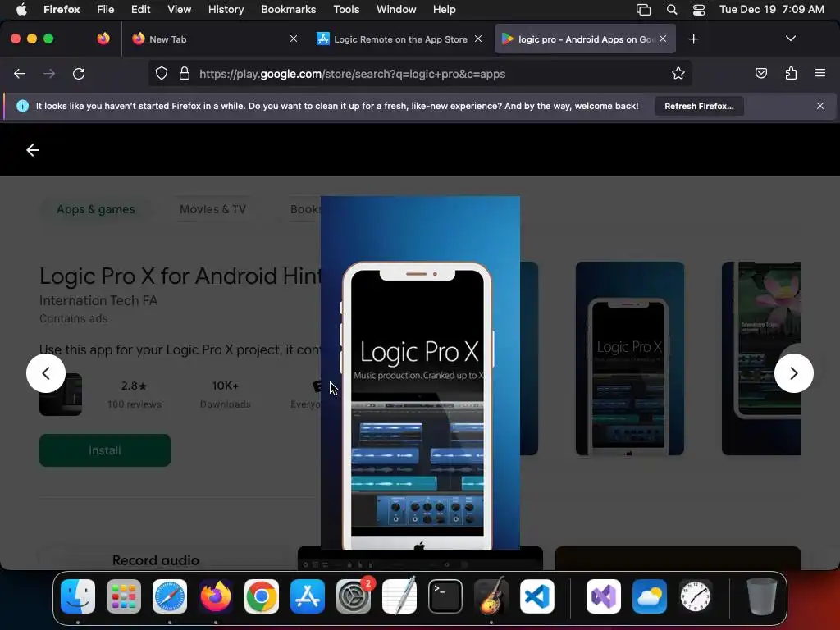Close the New Tab tab
Screen dimensions: 840x630
click(x=294, y=39)
